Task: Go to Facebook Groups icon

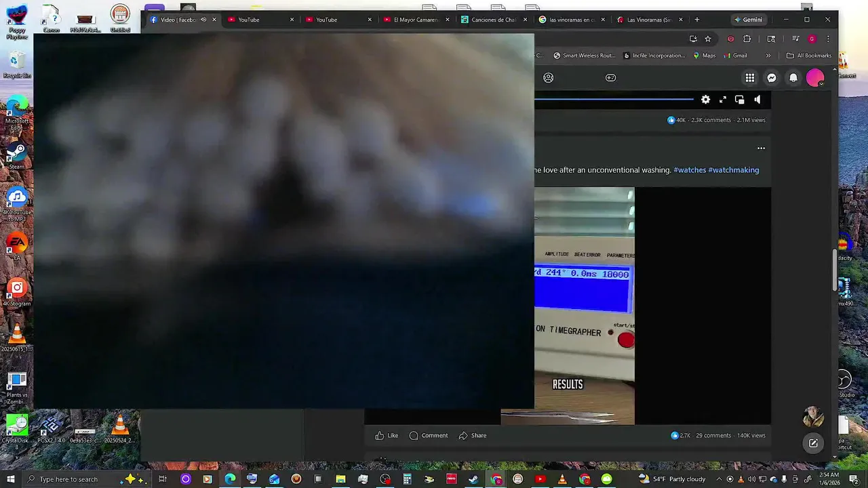Action: click(549, 78)
